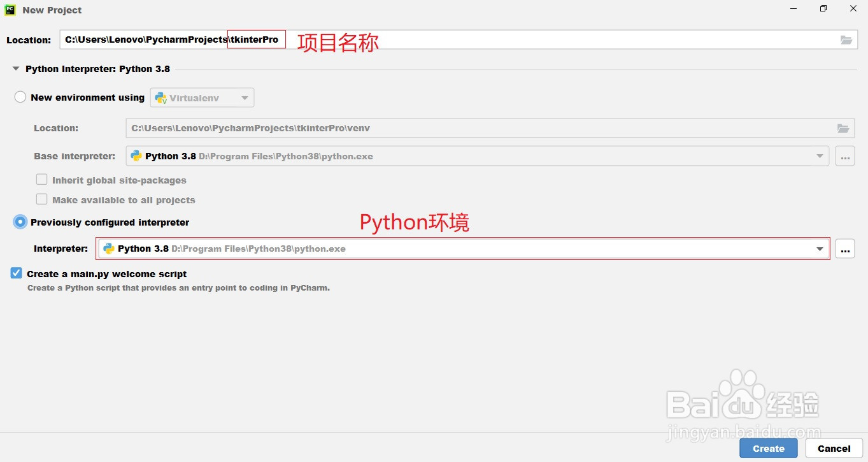This screenshot has height=462, width=868.
Task: Click the folder browse icon beside project Location
Action: [846, 40]
